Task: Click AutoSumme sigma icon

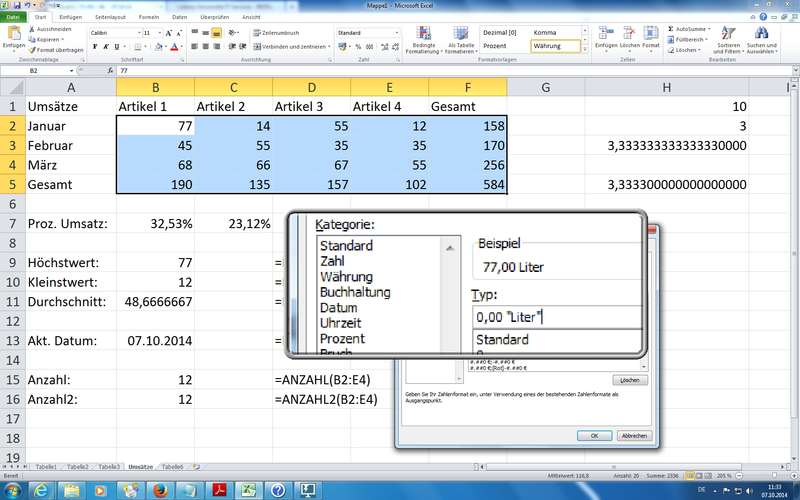Action: pyautogui.click(x=670, y=29)
